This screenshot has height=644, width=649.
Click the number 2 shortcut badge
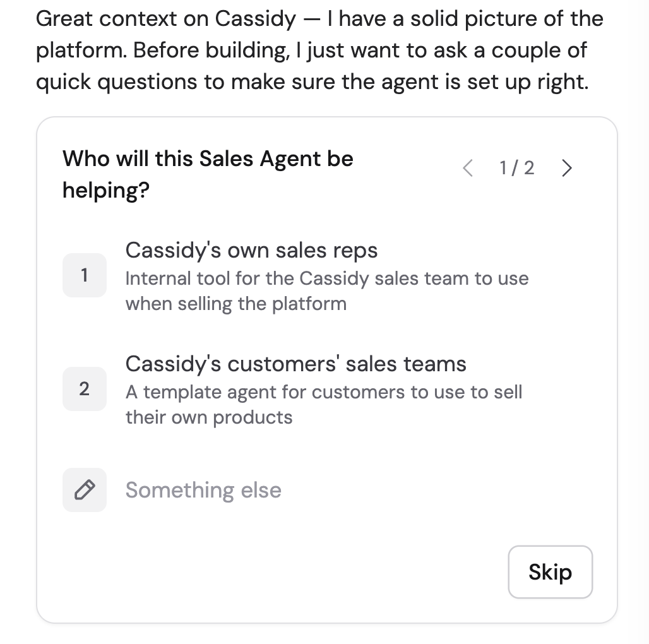click(x=84, y=389)
